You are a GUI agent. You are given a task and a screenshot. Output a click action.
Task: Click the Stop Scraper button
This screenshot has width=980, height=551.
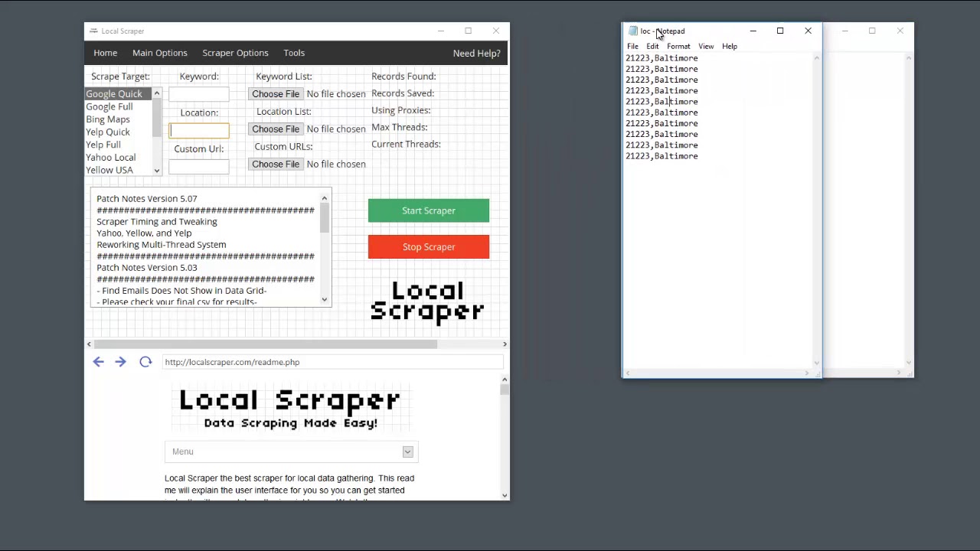click(x=429, y=246)
